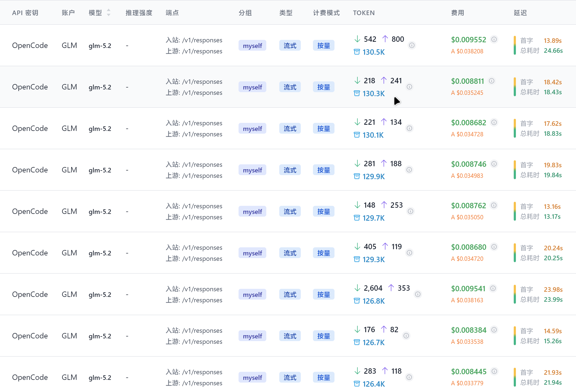
Task: Click the API 密钥 column header
Action: pos(25,13)
